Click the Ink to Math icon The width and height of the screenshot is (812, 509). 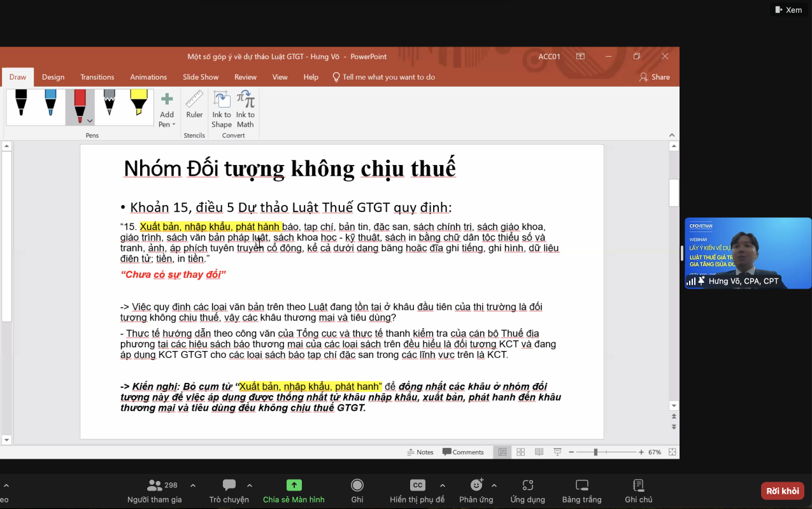245,110
